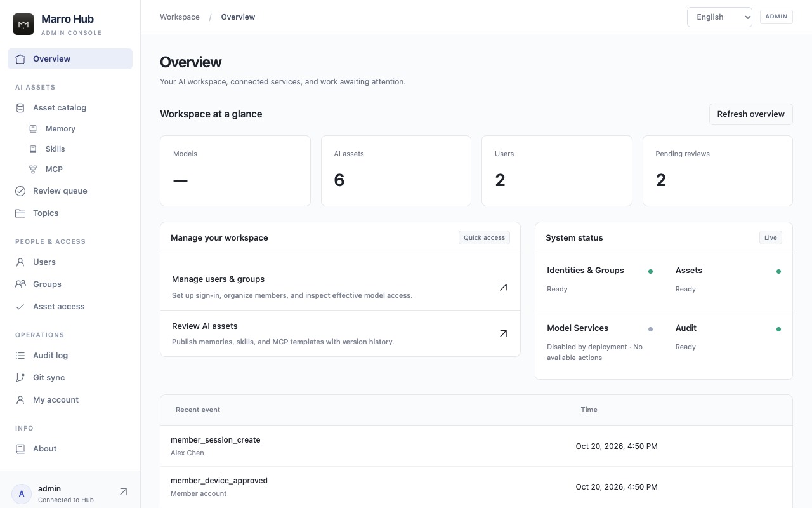Image resolution: width=812 pixels, height=508 pixels.
Task: Click the ADMIN badge in header
Action: coord(776,17)
